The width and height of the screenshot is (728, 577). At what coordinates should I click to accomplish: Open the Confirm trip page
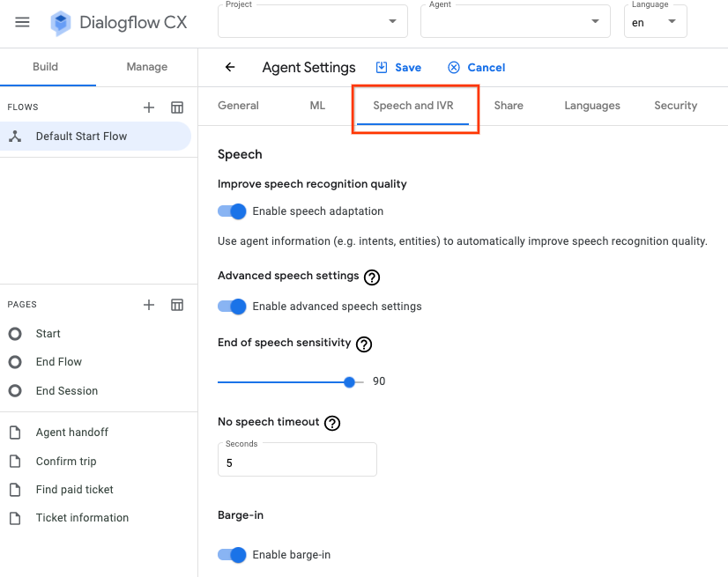tap(66, 462)
